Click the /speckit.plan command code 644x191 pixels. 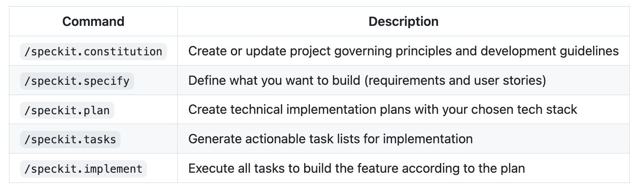tap(67, 110)
